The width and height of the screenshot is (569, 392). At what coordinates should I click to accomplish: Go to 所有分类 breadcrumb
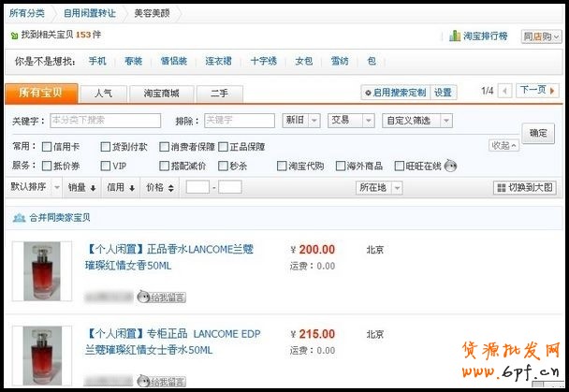click(x=27, y=13)
